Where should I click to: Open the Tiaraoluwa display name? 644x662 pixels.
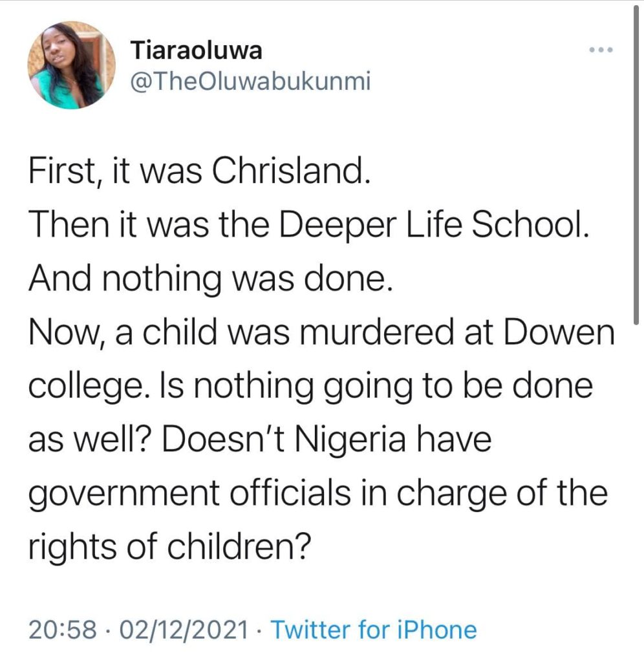click(196, 50)
